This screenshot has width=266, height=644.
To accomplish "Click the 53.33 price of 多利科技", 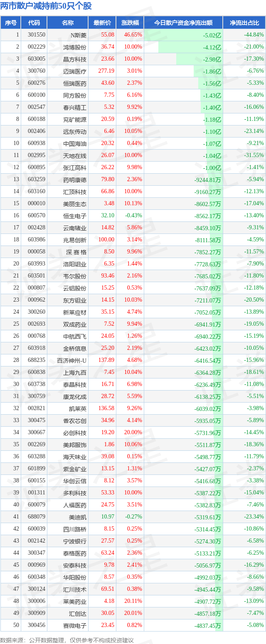I will coord(108,493).
